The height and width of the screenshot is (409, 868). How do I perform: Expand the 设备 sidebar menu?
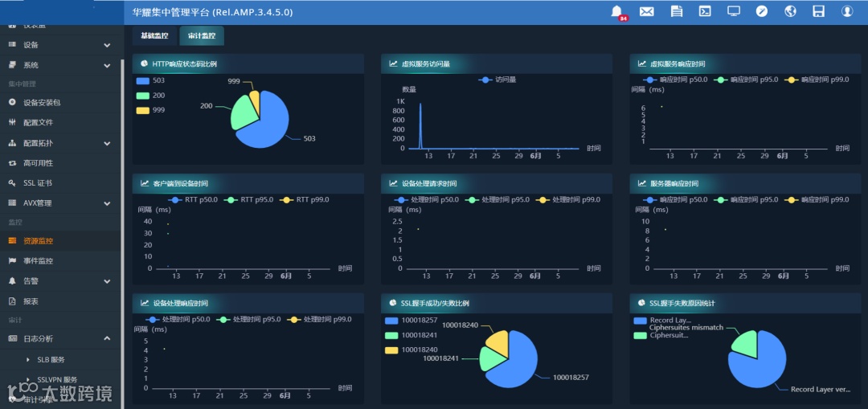(59, 45)
